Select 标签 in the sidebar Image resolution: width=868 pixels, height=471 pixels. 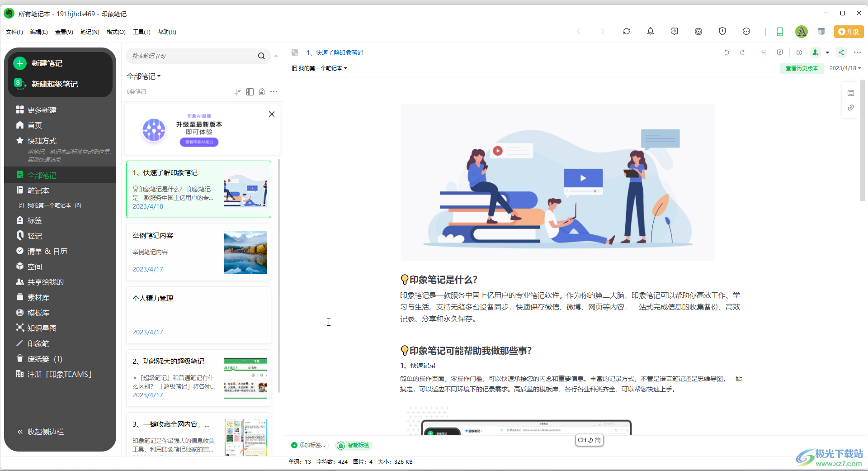click(29, 220)
